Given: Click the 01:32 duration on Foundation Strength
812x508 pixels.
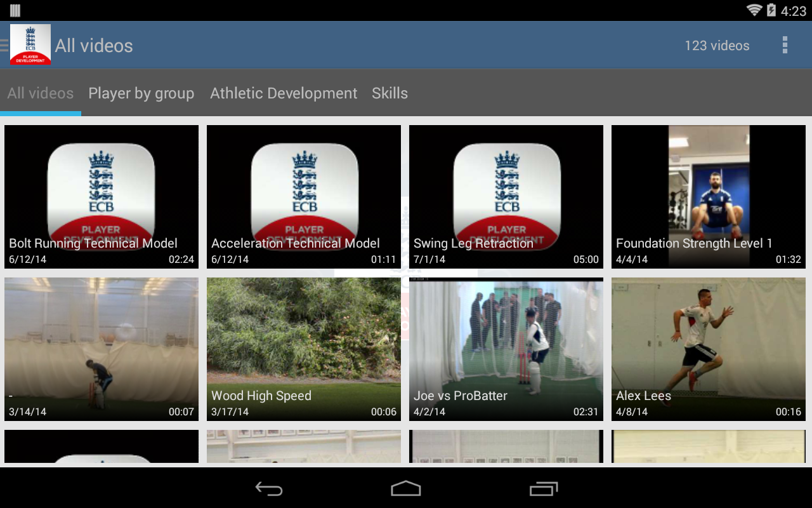Looking at the screenshot, I should (789, 259).
